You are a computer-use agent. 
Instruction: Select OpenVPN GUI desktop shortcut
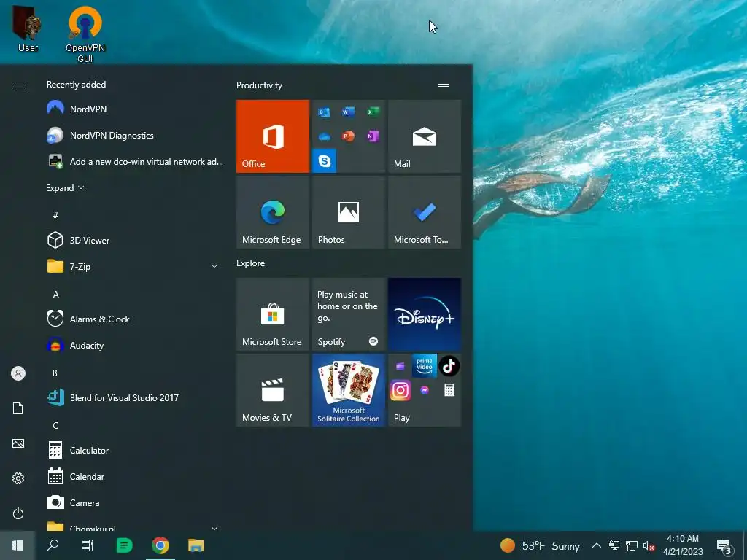[x=85, y=34]
